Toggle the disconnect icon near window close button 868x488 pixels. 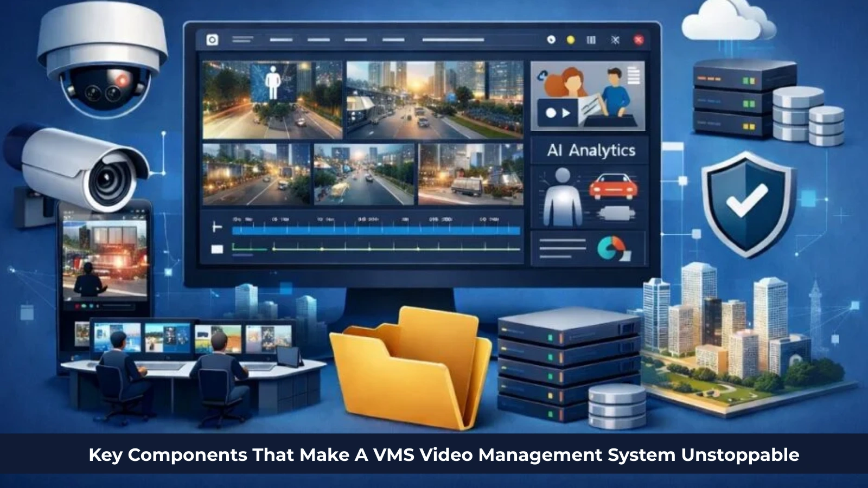[615, 40]
